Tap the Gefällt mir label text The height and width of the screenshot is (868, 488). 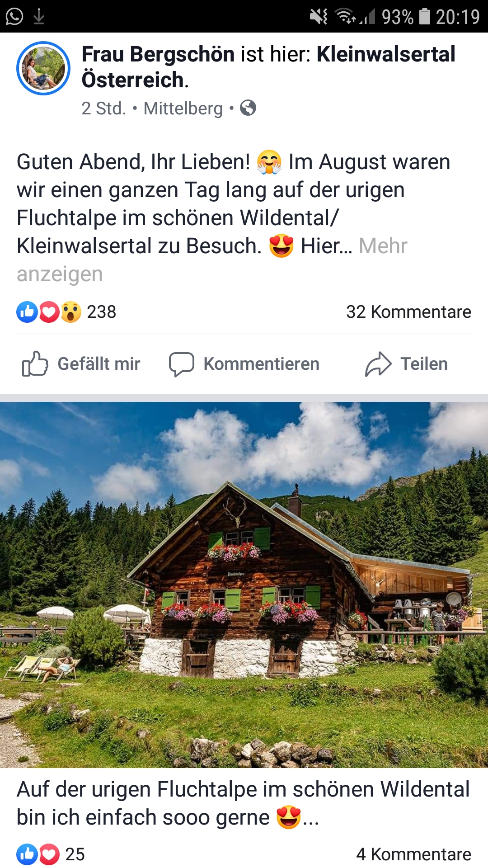click(x=99, y=364)
